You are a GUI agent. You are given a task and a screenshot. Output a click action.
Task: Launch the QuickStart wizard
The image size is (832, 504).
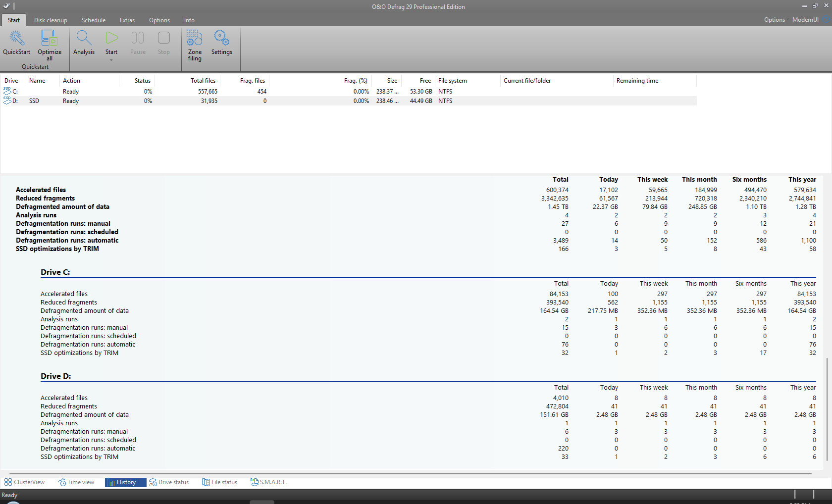16,42
